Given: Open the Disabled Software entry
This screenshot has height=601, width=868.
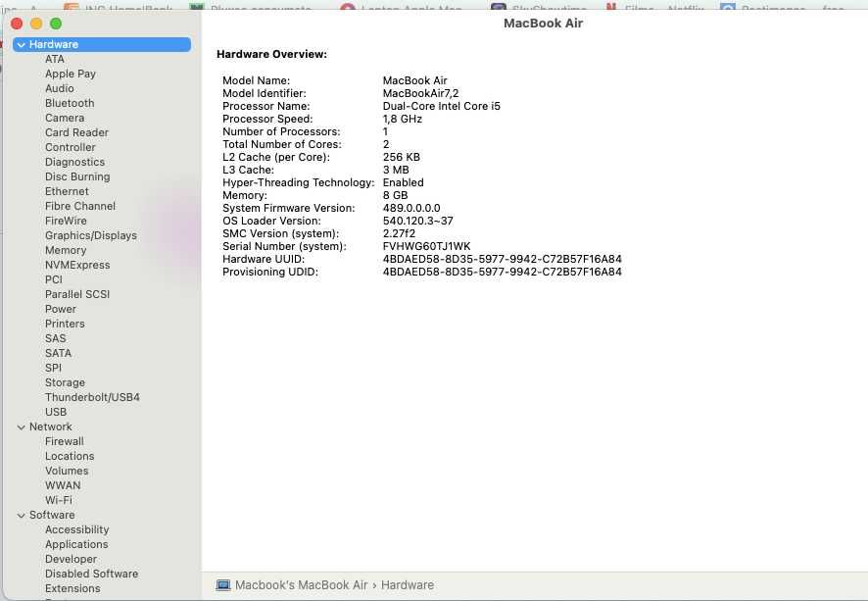Looking at the screenshot, I should click(x=91, y=574).
